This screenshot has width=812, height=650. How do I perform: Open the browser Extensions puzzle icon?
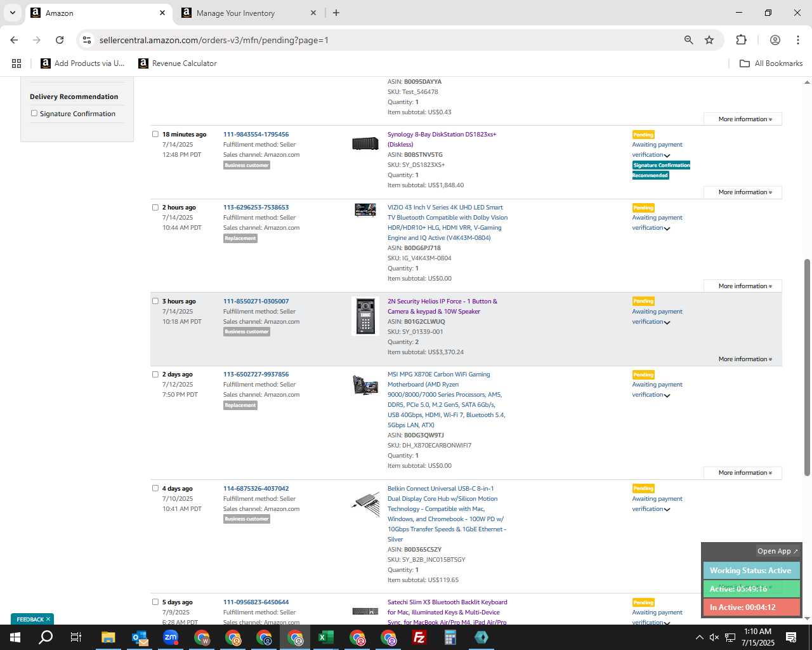(741, 40)
